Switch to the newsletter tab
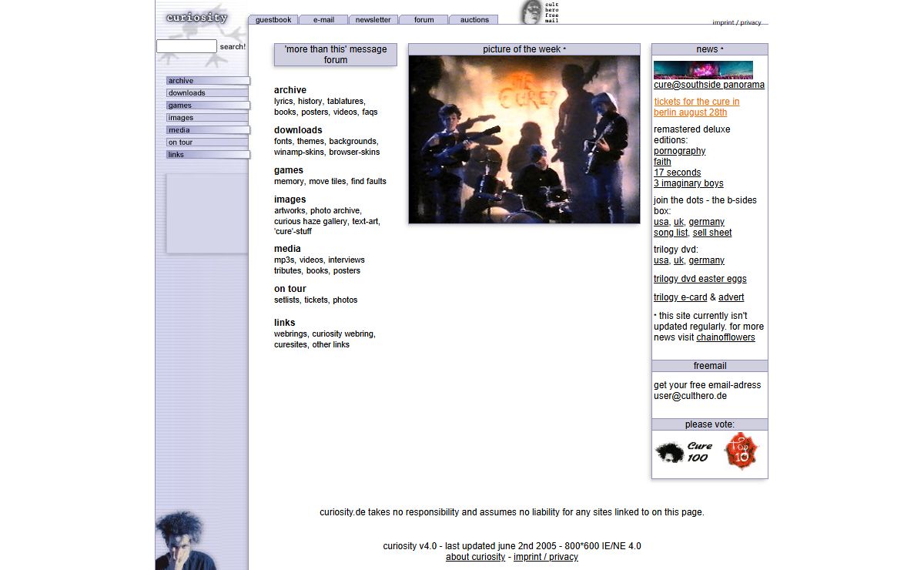Viewport: 924px width, 570px height. coord(373,20)
